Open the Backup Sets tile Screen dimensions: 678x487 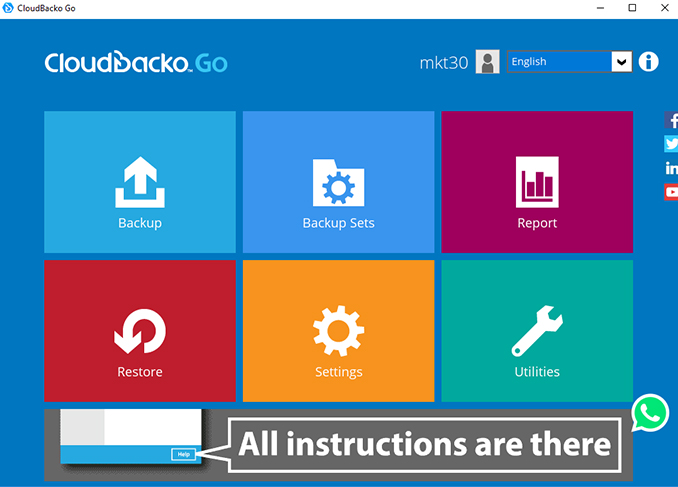click(x=339, y=182)
